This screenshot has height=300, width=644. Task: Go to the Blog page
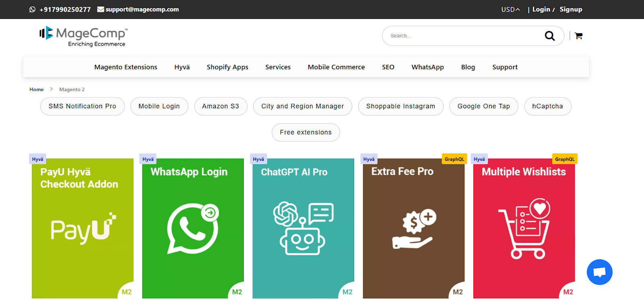[x=468, y=67]
